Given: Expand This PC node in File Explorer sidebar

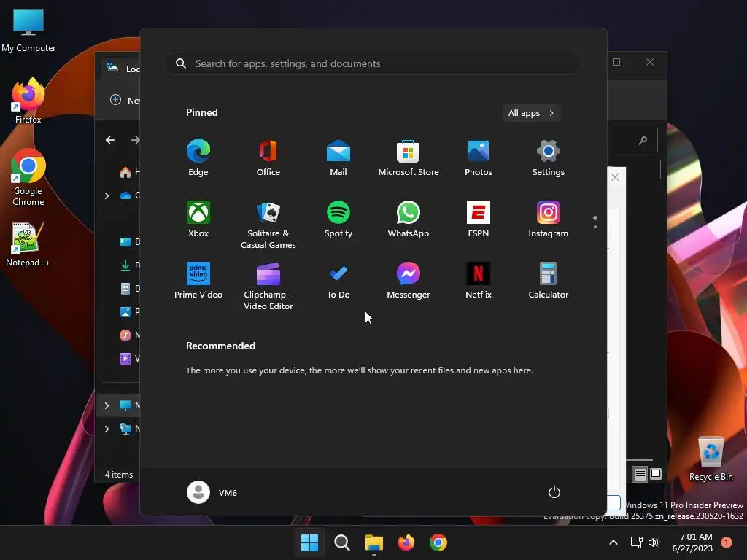Looking at the screenshot, I should tap(107, 405).
